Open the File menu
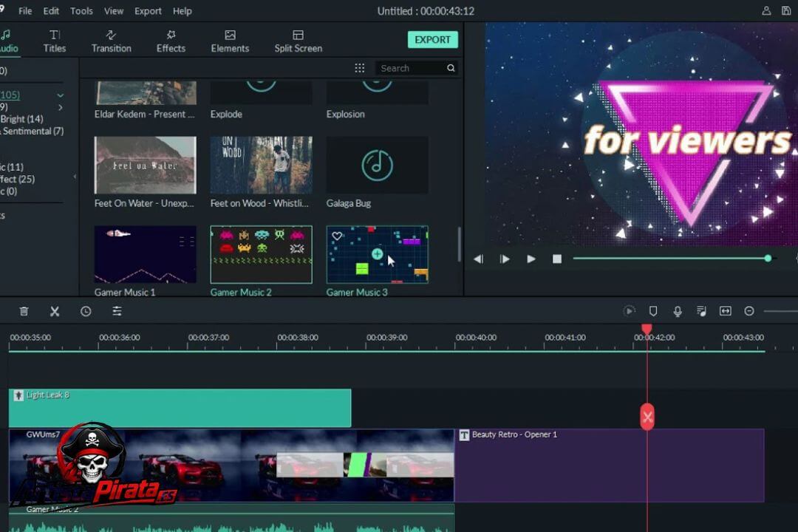 click(25, 10)
